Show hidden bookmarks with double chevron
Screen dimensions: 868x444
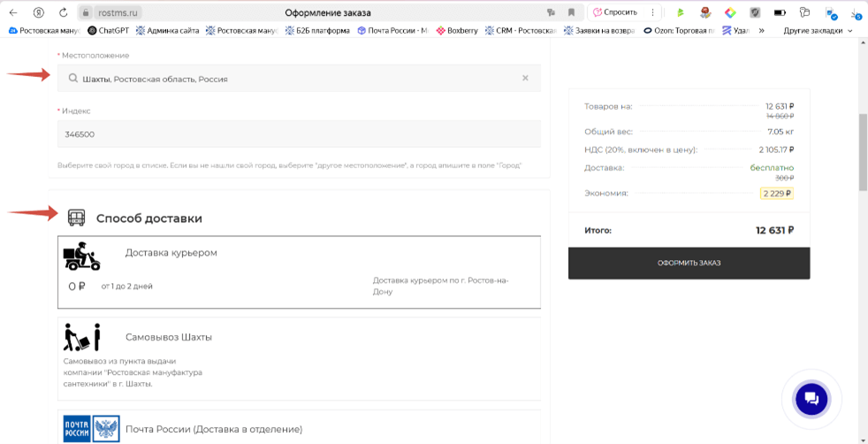point(761,30)
